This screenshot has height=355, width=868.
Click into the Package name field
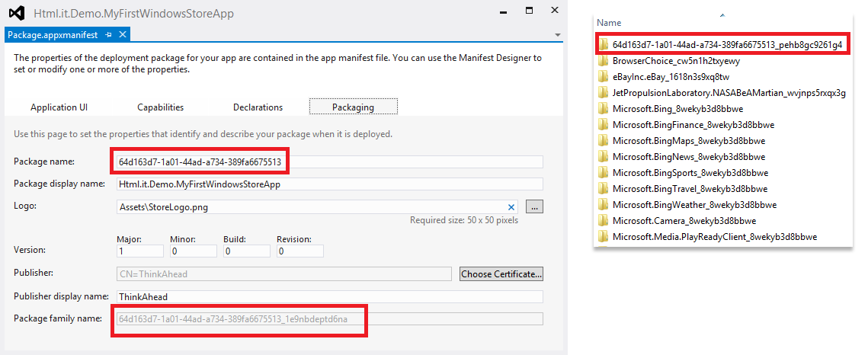(329, 162)
